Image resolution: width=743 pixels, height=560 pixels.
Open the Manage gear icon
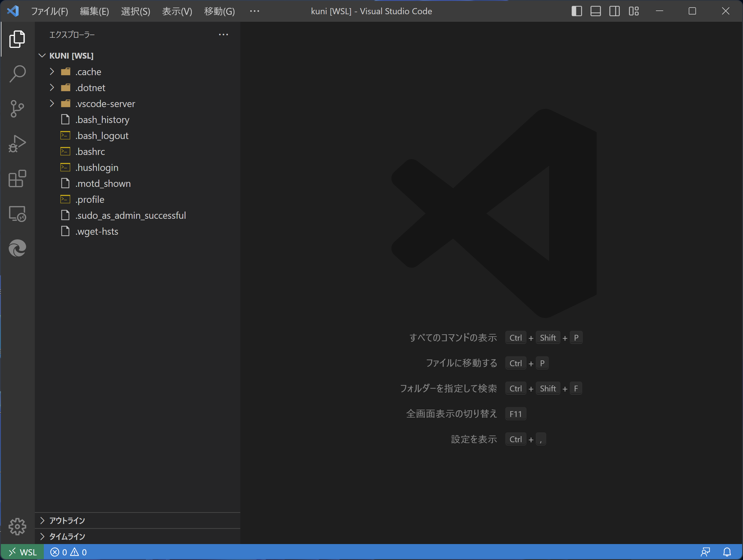[x=17, y=526]
